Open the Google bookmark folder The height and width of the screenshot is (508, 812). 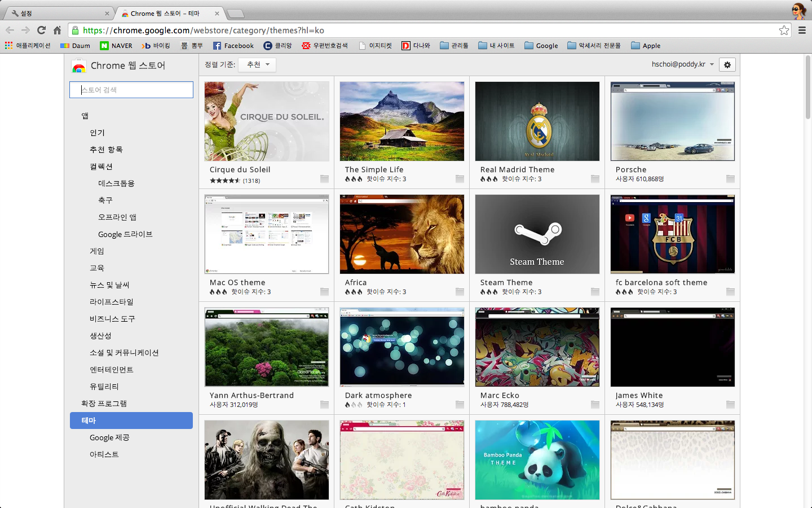point(541,46)
